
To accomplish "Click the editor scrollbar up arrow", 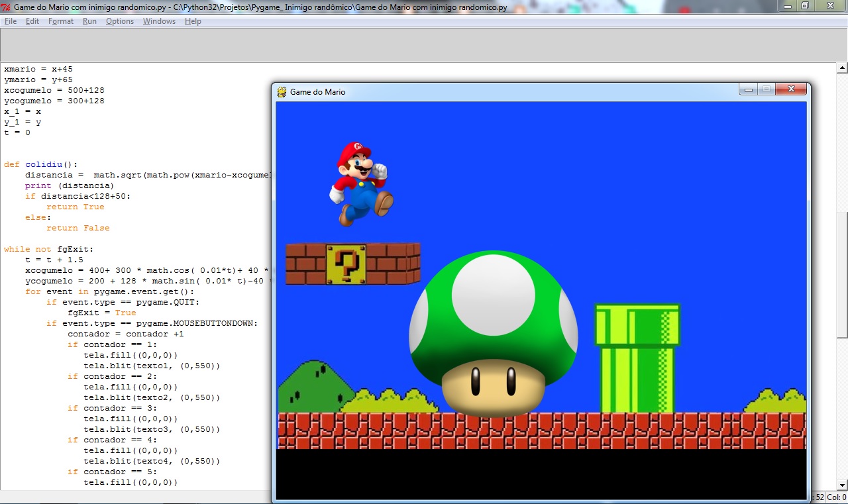I will point(842,68).
